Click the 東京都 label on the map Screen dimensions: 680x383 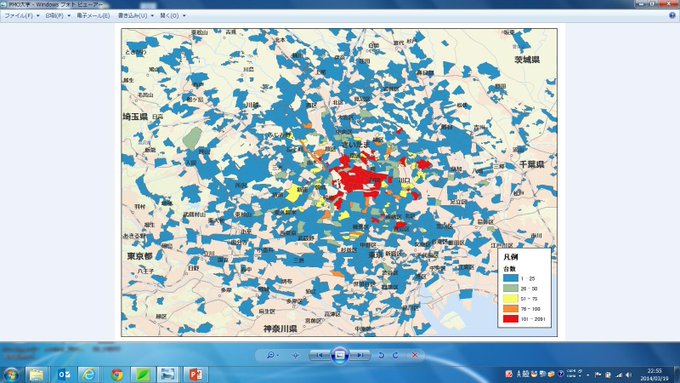(x=140, y=256)
